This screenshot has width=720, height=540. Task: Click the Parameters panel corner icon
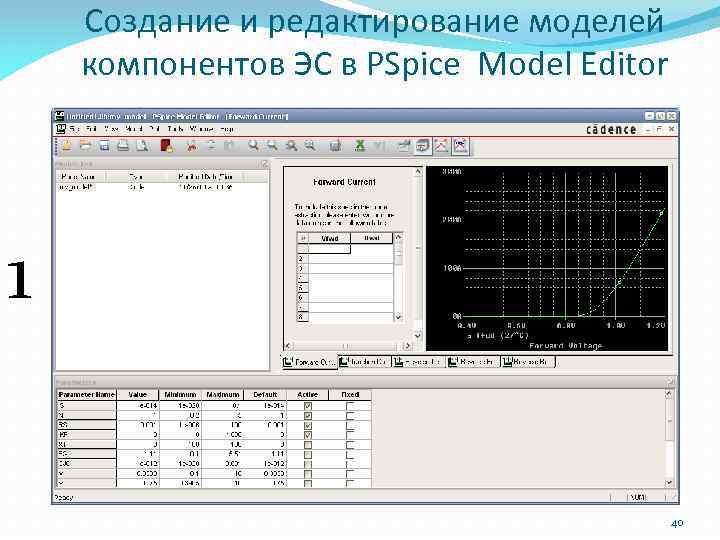pos(671,382)
